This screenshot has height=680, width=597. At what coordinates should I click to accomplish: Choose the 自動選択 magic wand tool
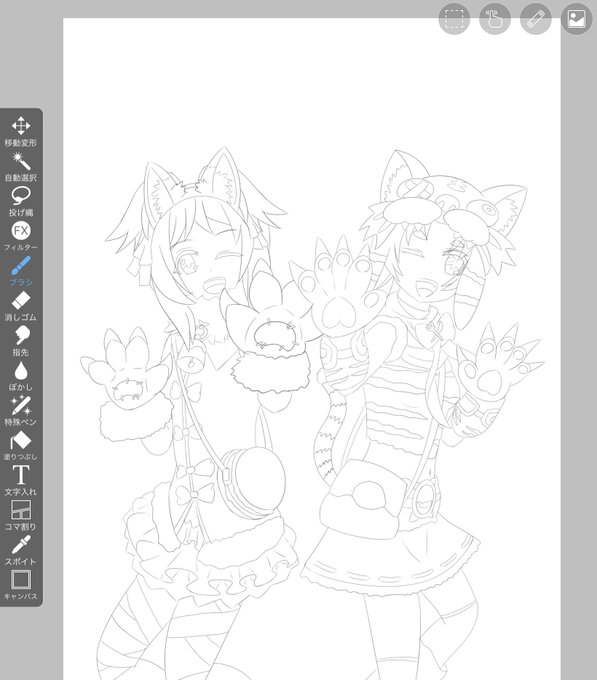click(21, 167)
